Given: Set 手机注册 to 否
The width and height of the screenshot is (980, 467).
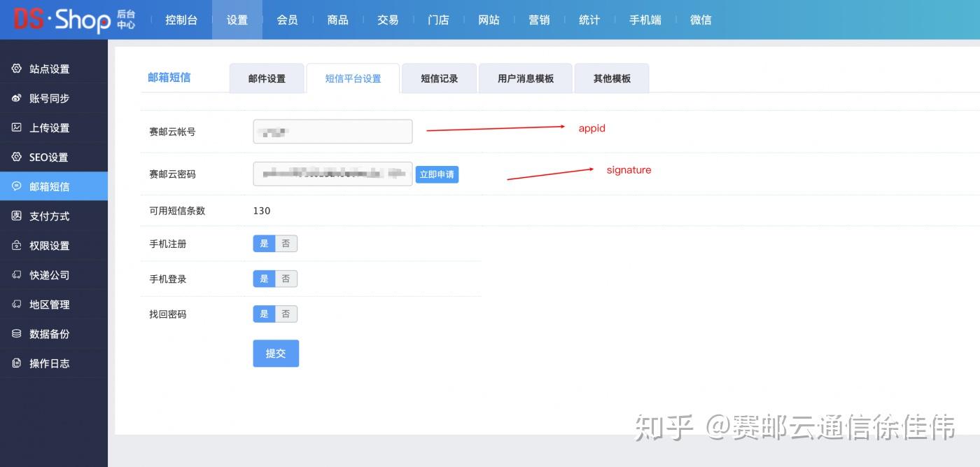Looking at the screenshot, I should pyautogui.click(x=286, y=244).
